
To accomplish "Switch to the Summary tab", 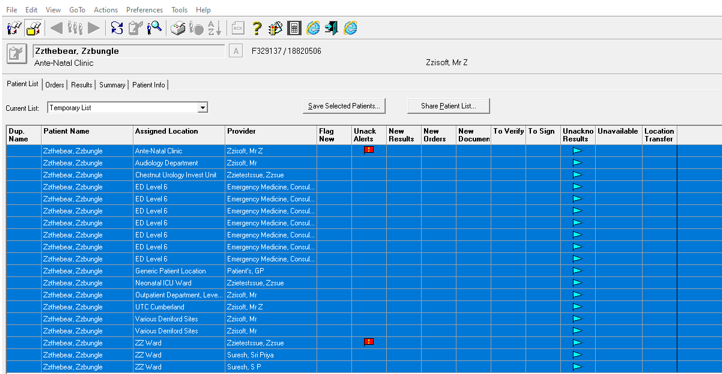I will click(112, 85).
